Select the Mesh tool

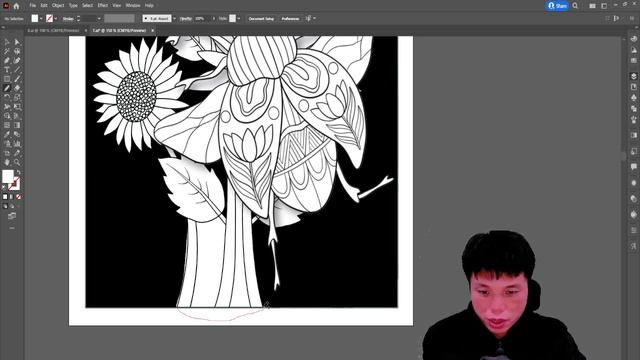point(7,125)
